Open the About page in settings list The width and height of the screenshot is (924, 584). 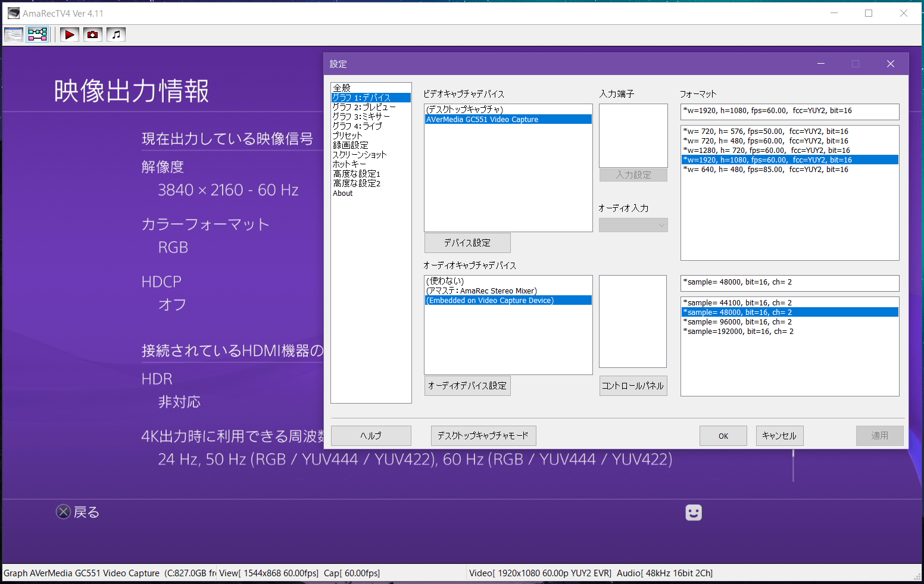pos(371,193)
